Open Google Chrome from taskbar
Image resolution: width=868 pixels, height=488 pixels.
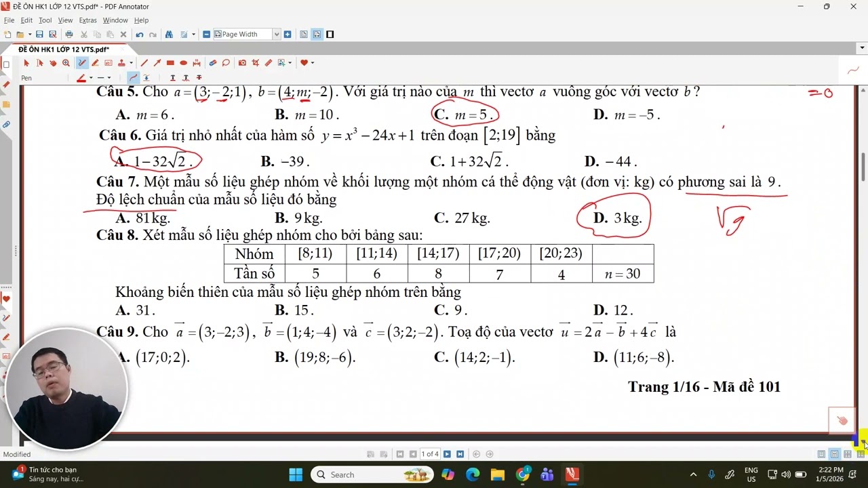click(x=523, y=474)
